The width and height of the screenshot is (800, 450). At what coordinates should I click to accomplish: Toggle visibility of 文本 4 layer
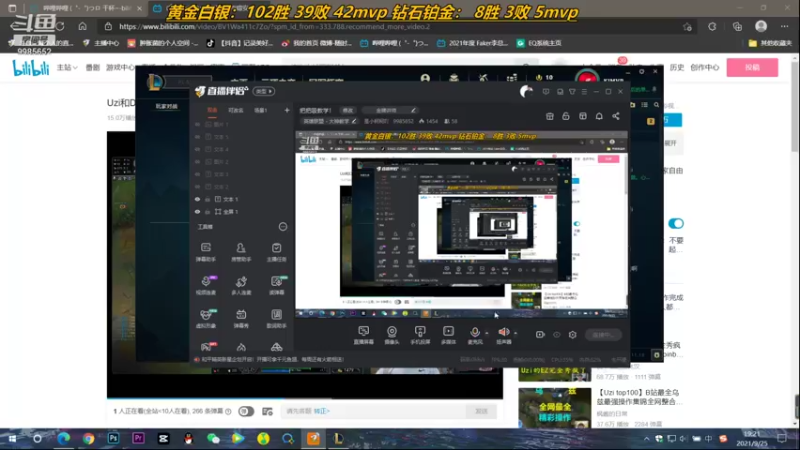coord(197,149)
